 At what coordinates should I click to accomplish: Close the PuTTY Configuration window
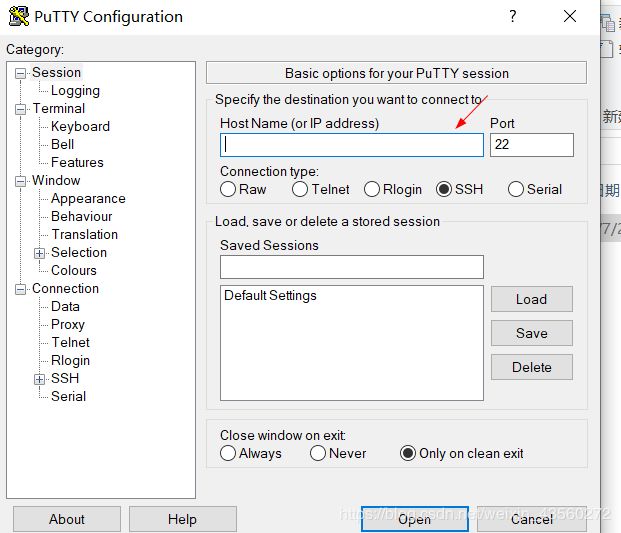[570, 16]
